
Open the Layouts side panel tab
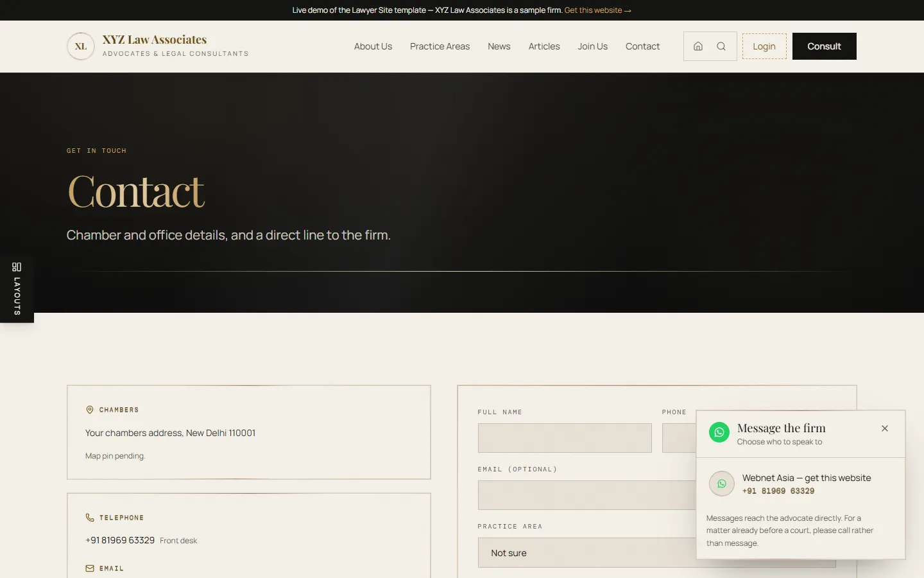[x=17, y=288]
